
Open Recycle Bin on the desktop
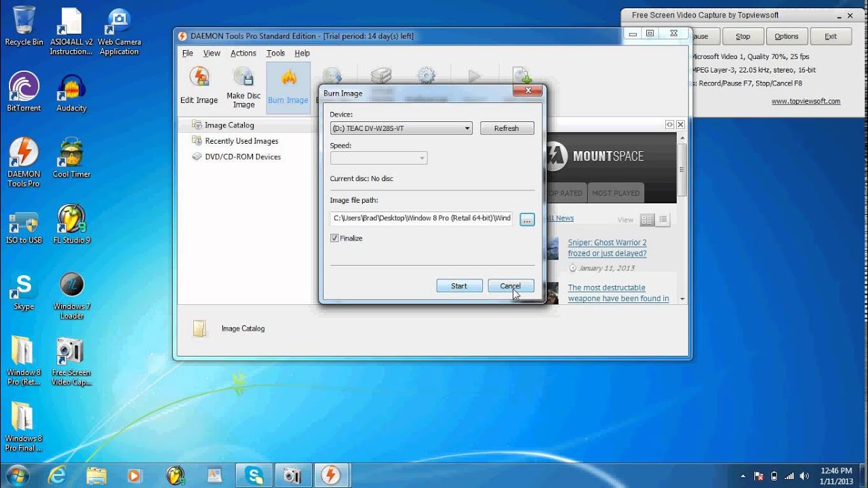coord(24,26)
